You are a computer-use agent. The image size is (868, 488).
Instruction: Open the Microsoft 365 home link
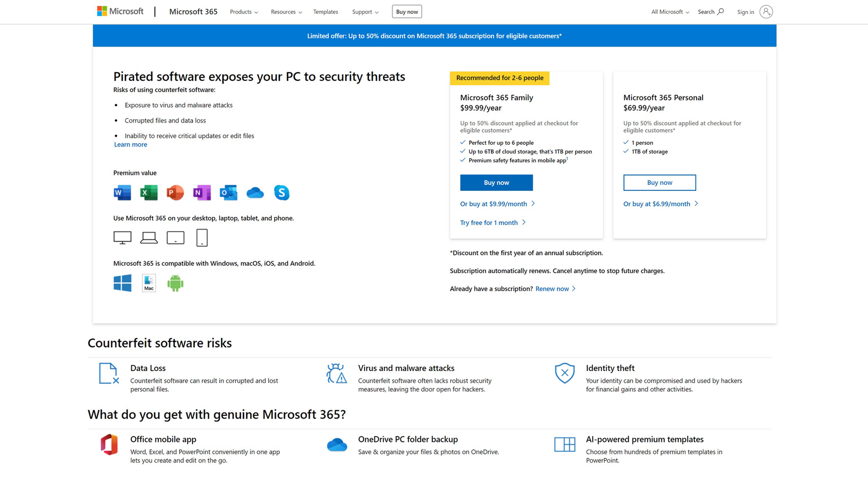point(193,11)
